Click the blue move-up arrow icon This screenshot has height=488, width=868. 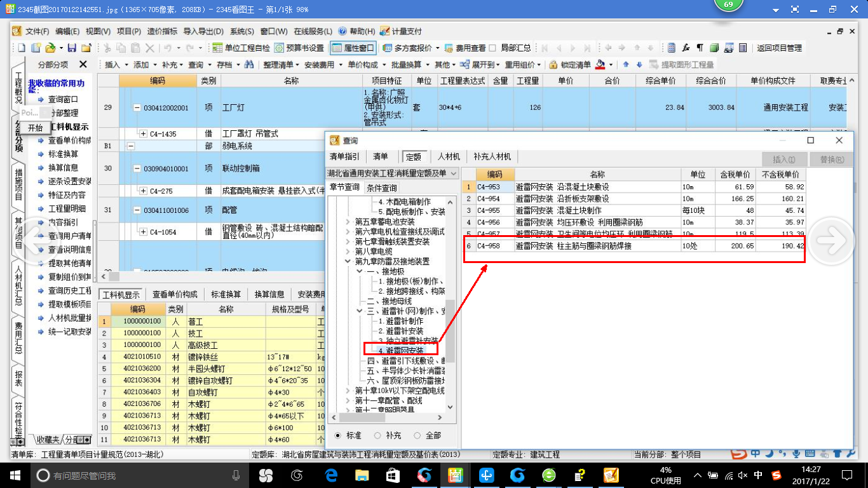click(x=626, y=64)
